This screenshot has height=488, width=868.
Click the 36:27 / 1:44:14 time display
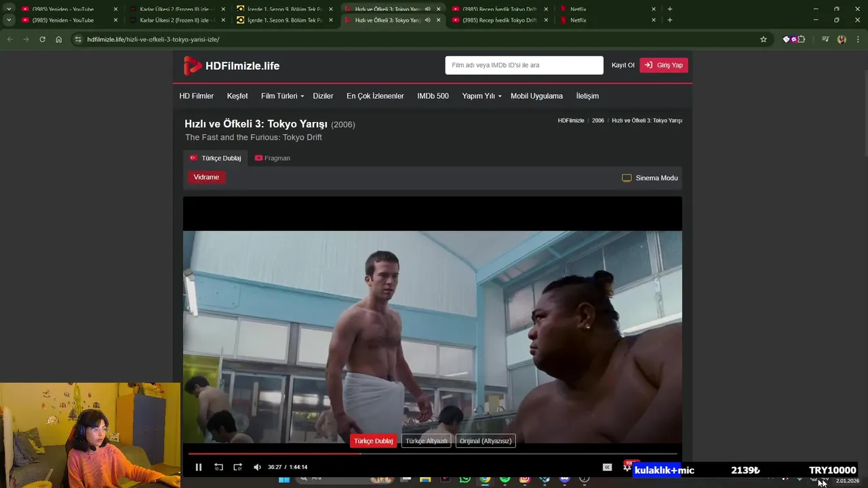pyautogui.click(x=288, y=467)
